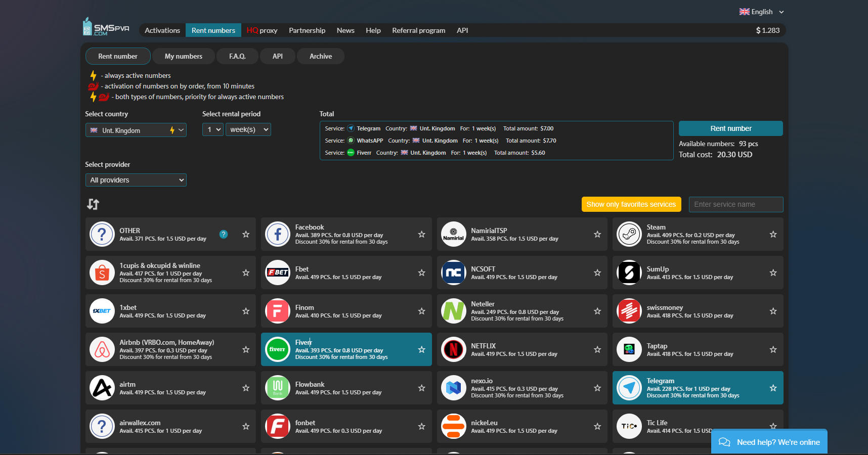
Task: Click the SMSPVA logo
Action: point(106,27)
